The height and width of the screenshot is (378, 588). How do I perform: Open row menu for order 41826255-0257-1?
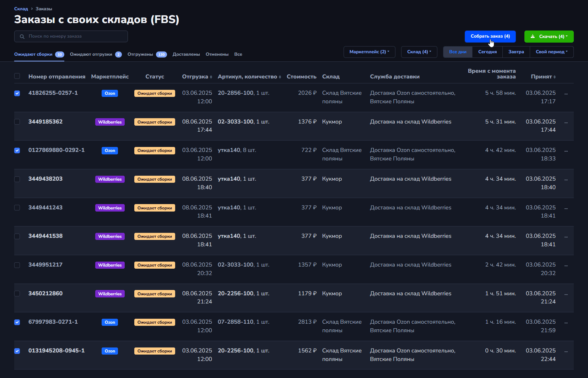tap(566, 94)
